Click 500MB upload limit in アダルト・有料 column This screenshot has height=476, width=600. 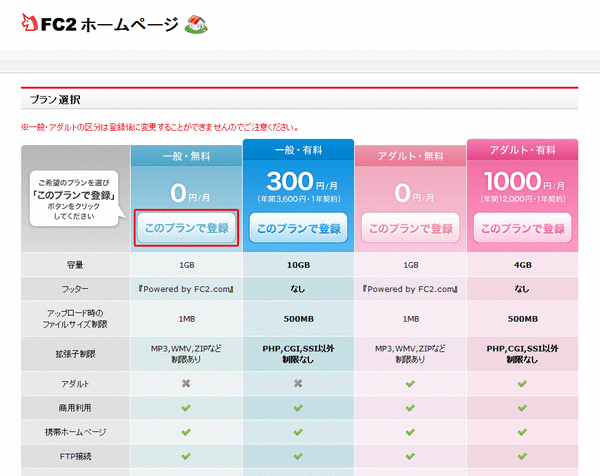tap(523, 319)
